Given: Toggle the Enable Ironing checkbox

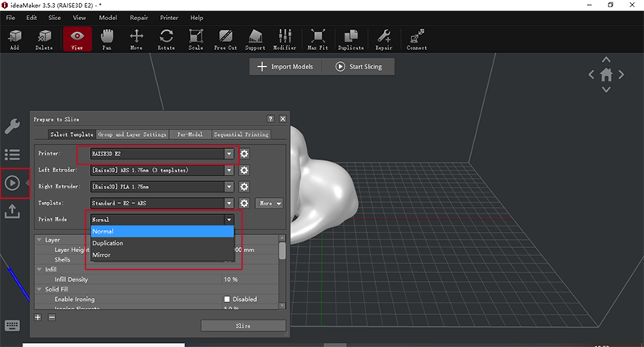Looking at the screenshot, I should click(x=227, y=299).
